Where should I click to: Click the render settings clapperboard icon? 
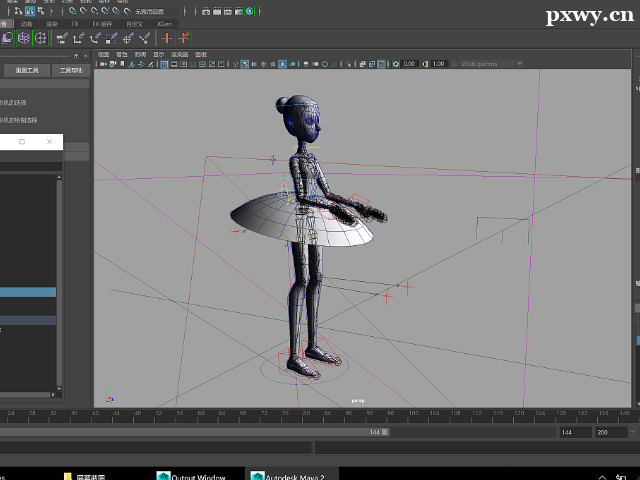point(241,11)
